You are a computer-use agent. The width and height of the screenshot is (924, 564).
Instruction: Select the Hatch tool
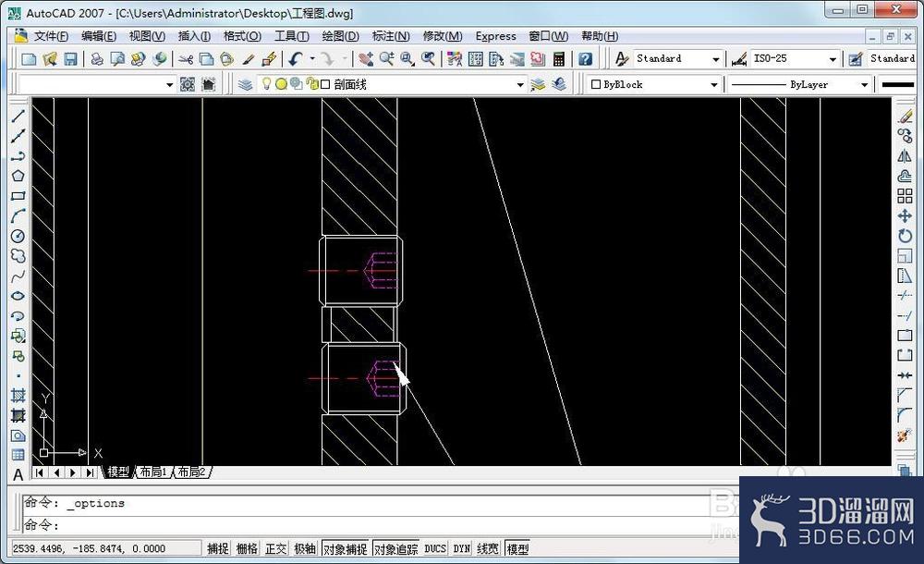pos(18,396)
